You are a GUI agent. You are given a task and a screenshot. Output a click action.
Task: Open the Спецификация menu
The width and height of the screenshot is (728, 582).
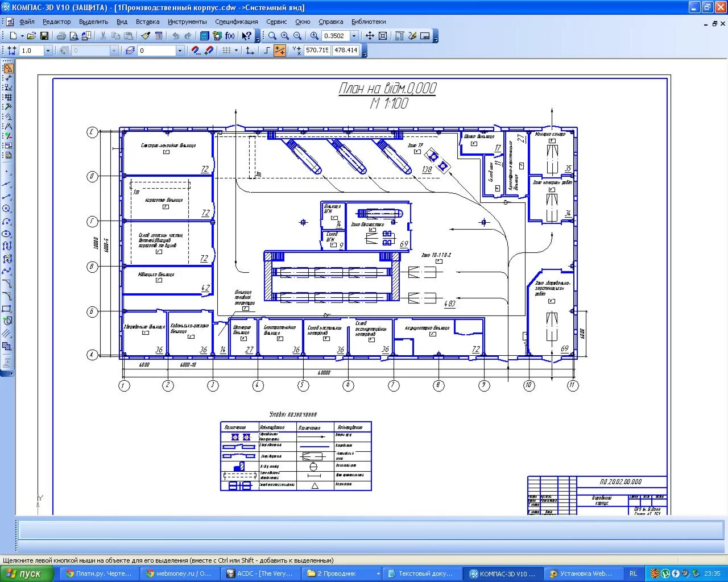point(236,22)
